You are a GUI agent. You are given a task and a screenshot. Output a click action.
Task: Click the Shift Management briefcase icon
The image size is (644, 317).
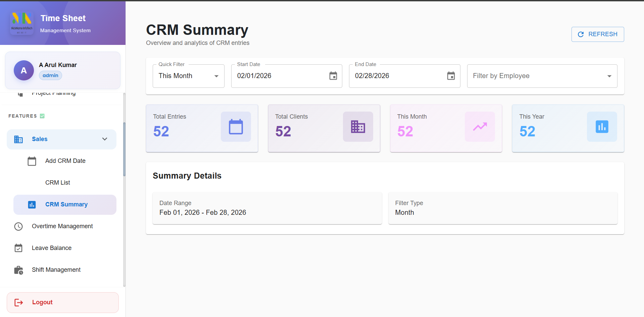tap(19, 270)
